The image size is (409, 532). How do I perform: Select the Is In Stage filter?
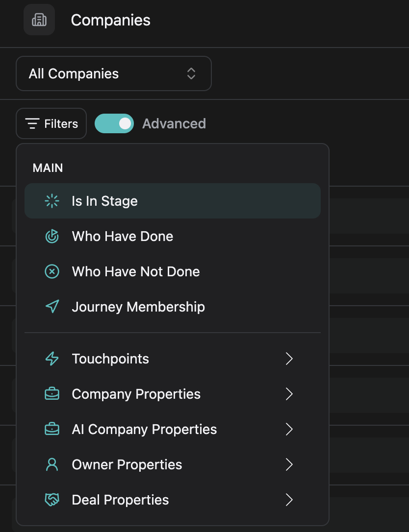(x=104, y=201)
